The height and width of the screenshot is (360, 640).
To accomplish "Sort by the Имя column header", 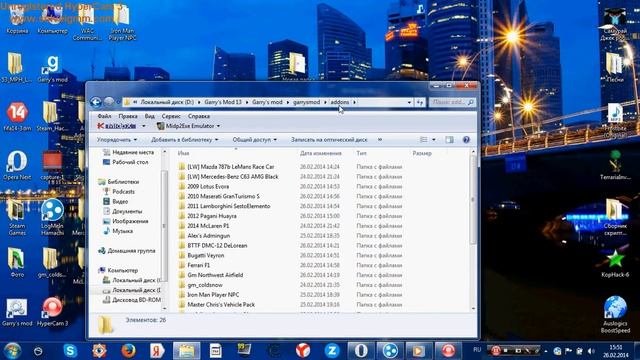I will pyautogui.click(x=183, y=153).
